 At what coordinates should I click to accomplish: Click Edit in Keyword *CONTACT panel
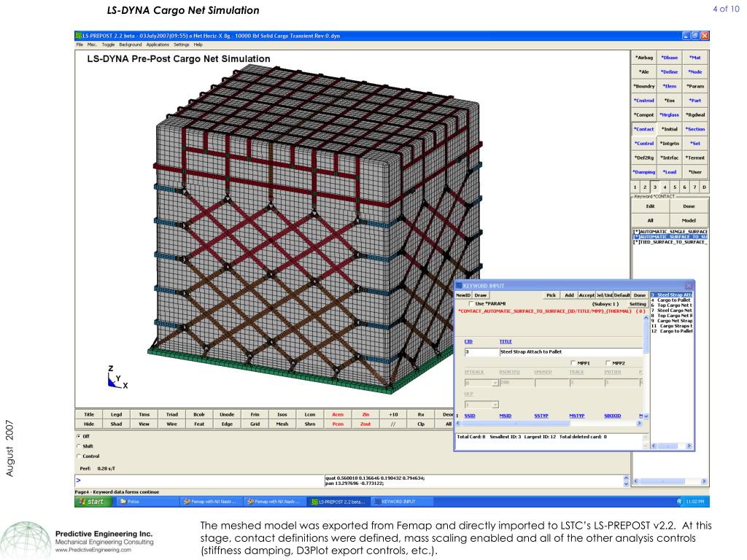click(650, 206)
